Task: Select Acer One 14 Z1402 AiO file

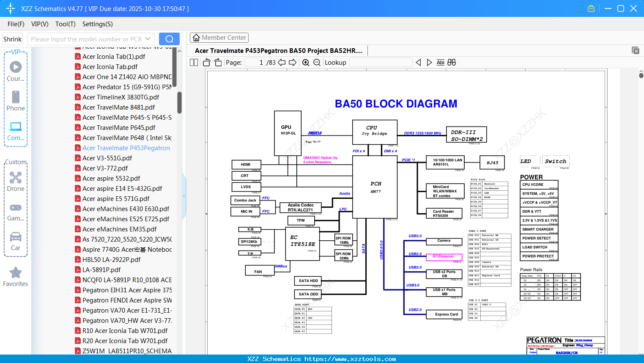Action: (x=127, y=77)
